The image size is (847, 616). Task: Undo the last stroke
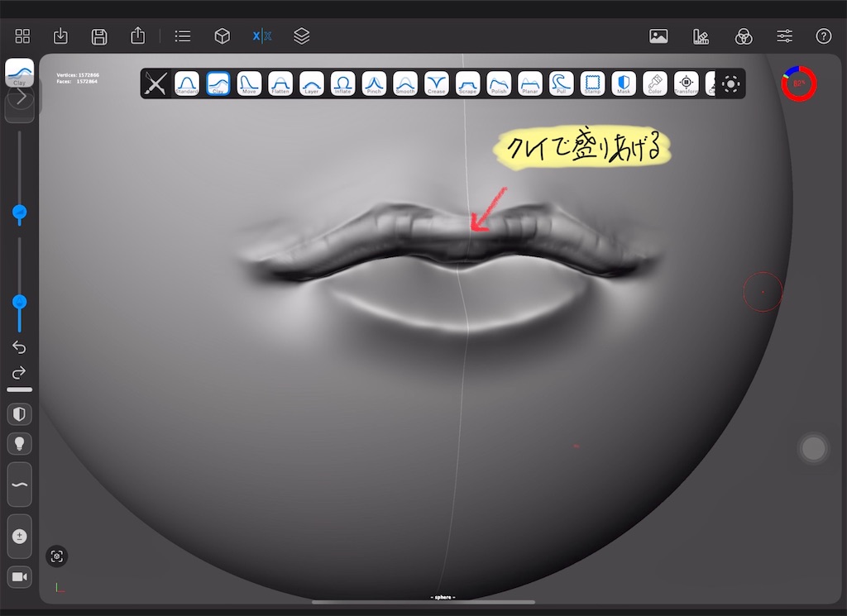(20, 347)
